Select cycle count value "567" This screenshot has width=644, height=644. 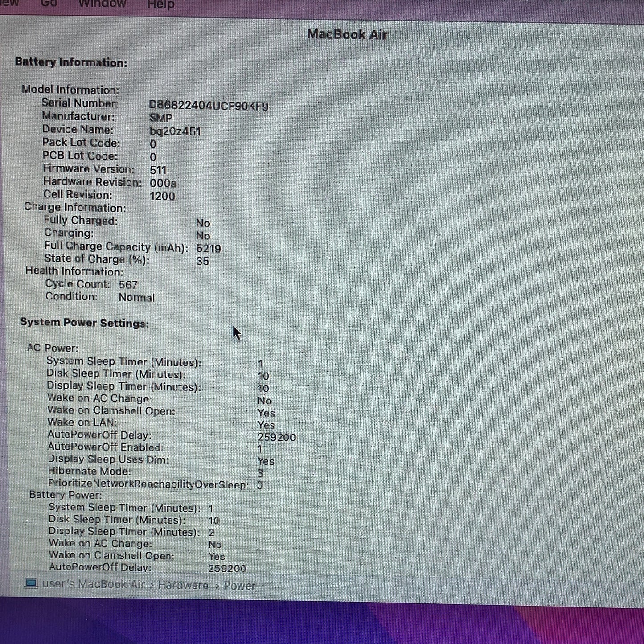coord(128,284)
